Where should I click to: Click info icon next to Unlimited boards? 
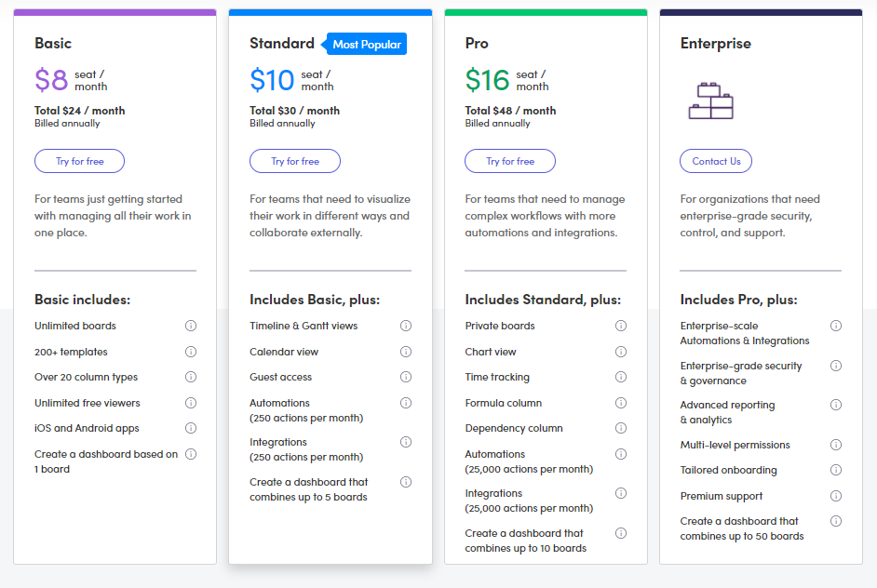click(x=191, y=326)
